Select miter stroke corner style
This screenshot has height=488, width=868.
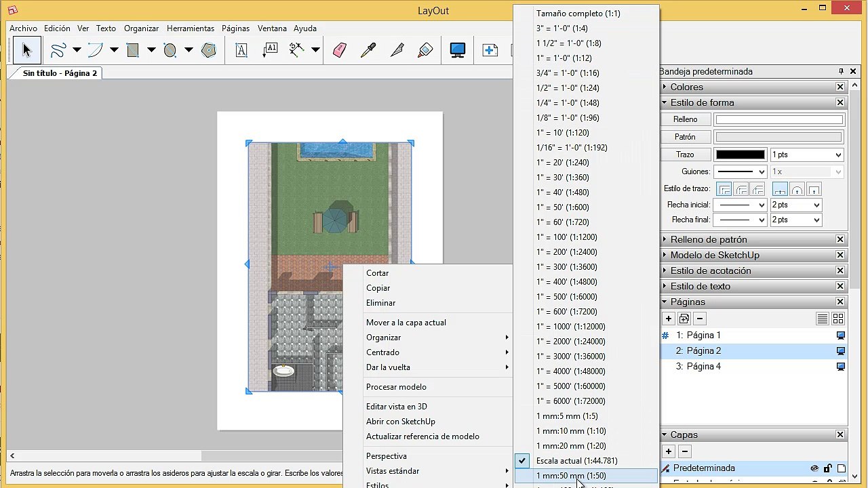click(x=724, y=190)
